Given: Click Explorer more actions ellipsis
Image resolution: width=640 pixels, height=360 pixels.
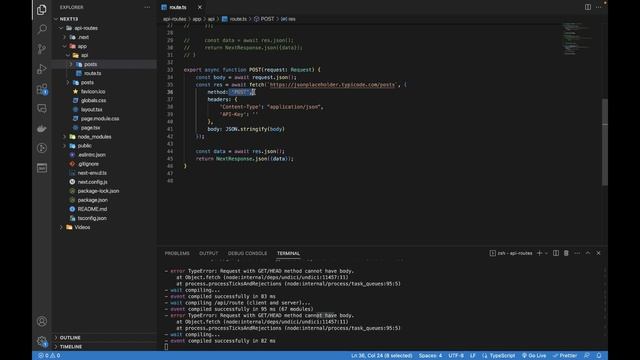Looking at the screenshot, I should coord(147,7).
